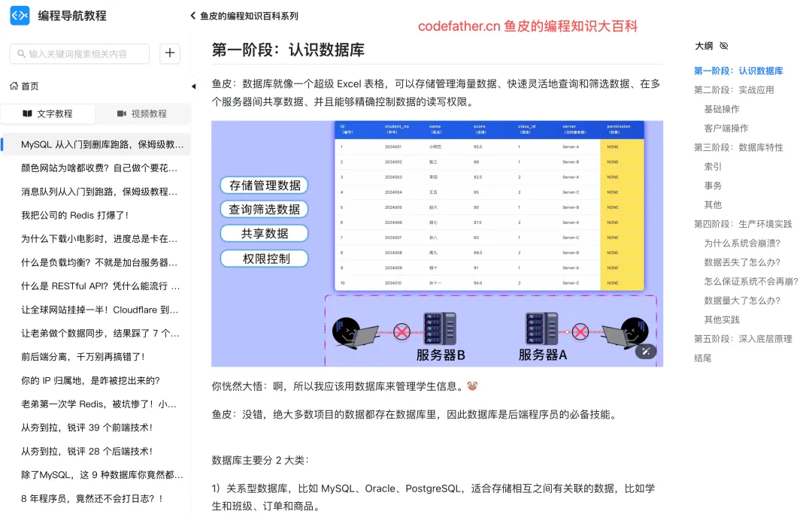Jump to outline 第五阶段：深入底层原理

click(743, 339)
